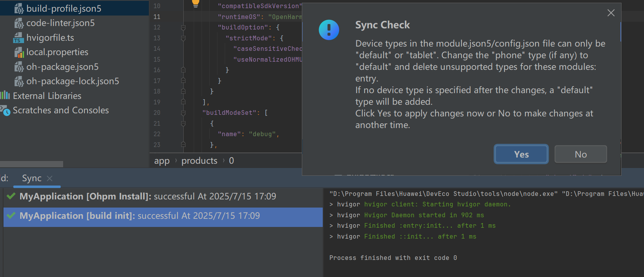This screenshot has height=277, width=644.
Task: Select the Ohpm Install result row
Action: (163, 196)
